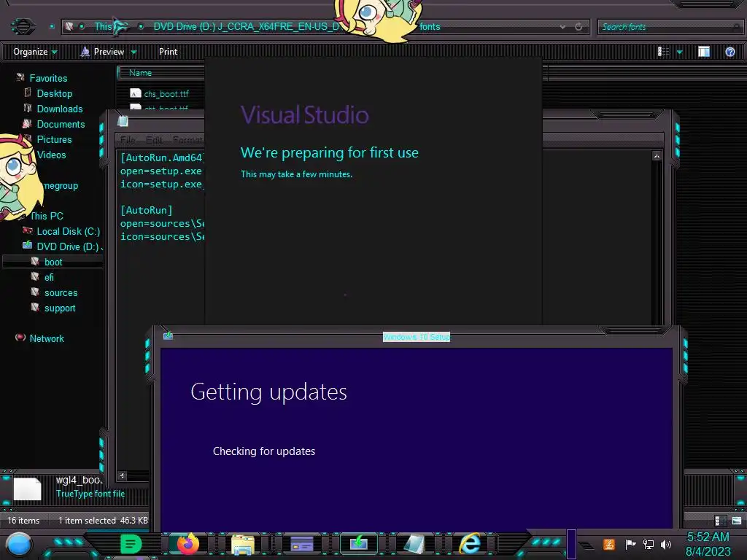Click the wgl4_boot font file thumbnail

coord(27,489)
